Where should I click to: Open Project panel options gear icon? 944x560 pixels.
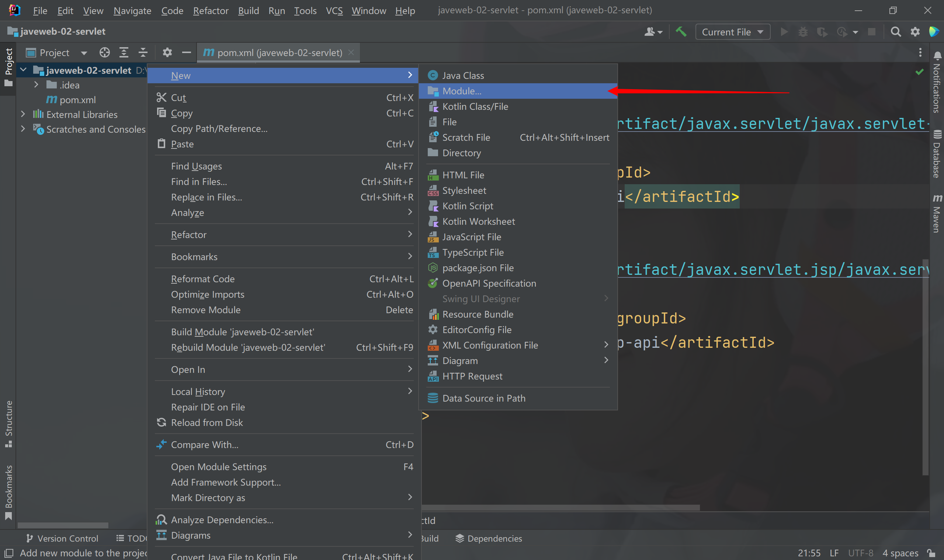pos(167,52)
